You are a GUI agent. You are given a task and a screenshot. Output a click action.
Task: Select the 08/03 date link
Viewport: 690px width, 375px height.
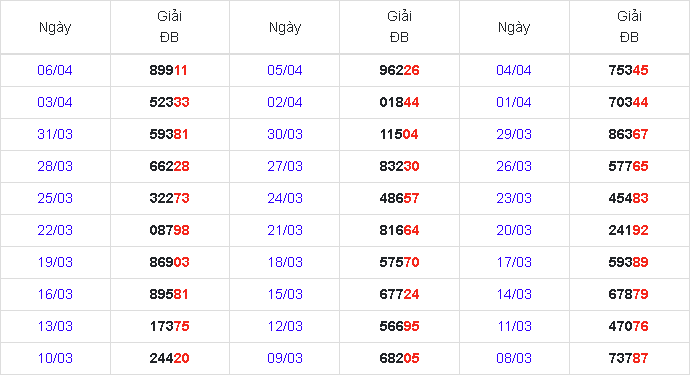(514, 358)
